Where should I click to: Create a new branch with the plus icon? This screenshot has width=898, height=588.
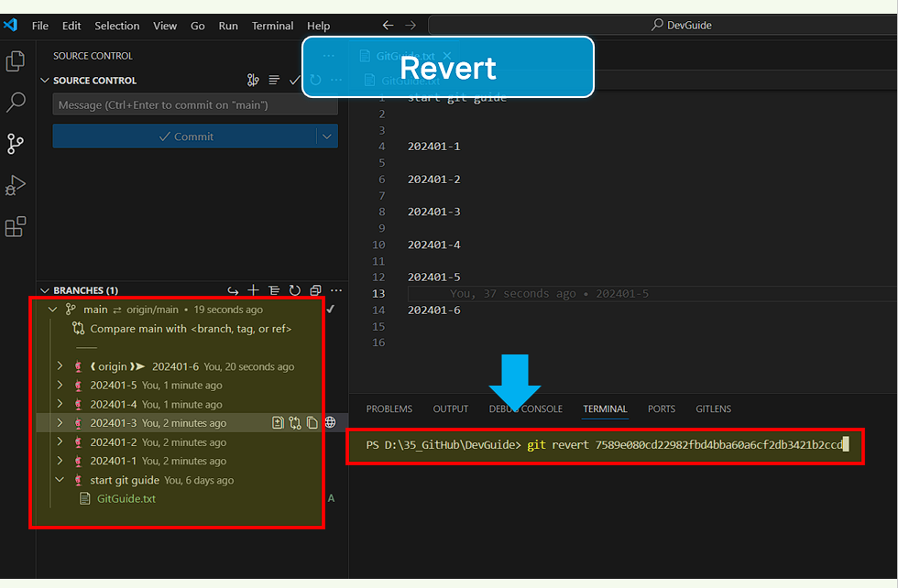[253, 290]
